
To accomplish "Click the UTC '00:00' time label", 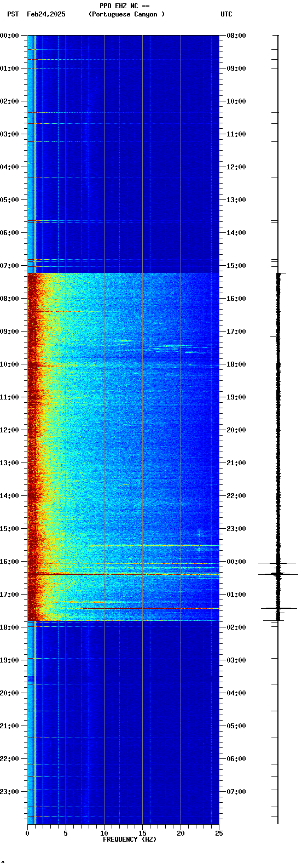I will pyautogui.click(x=236, y=562).
